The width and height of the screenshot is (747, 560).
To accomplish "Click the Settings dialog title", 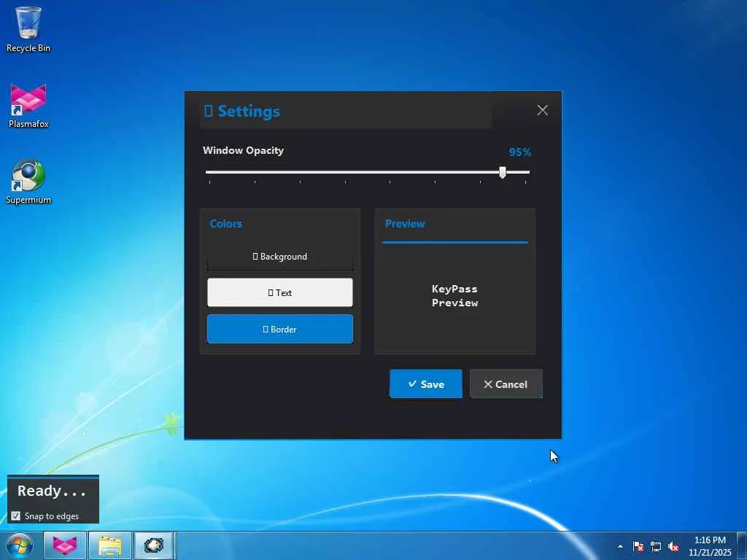I will (242, 111).
